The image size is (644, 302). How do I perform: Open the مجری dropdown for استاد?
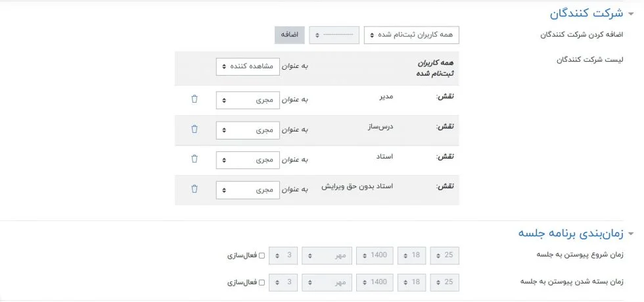click(248, 160)
